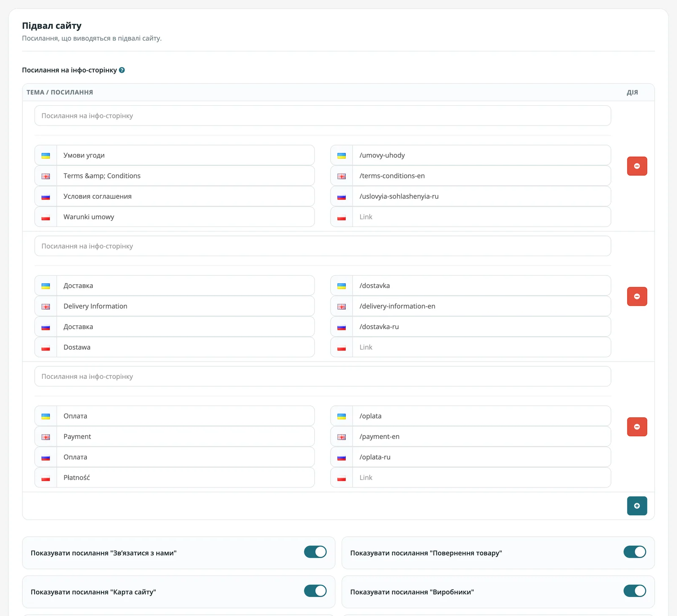Viewport: 677px width, 616px height.
Task: Edit the Payment title field
Action: pos(185,436)
